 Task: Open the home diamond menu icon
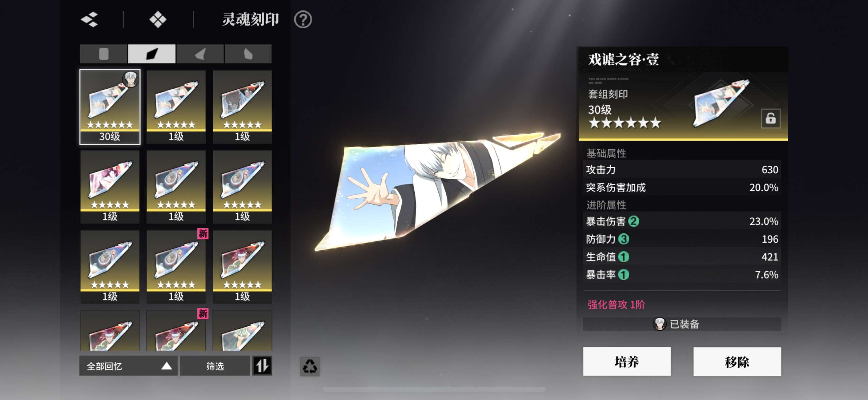pos(158,19)
